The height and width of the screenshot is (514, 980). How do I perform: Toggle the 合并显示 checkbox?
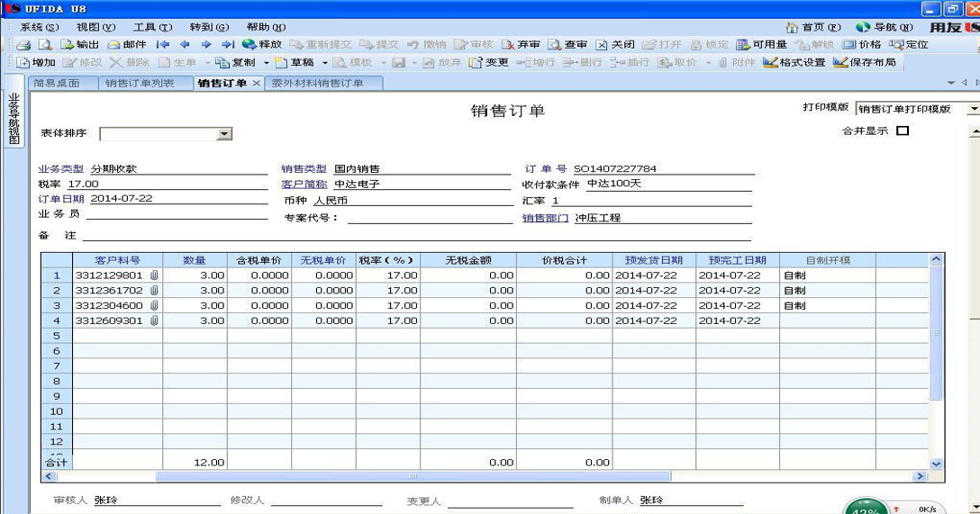[903, 131]
